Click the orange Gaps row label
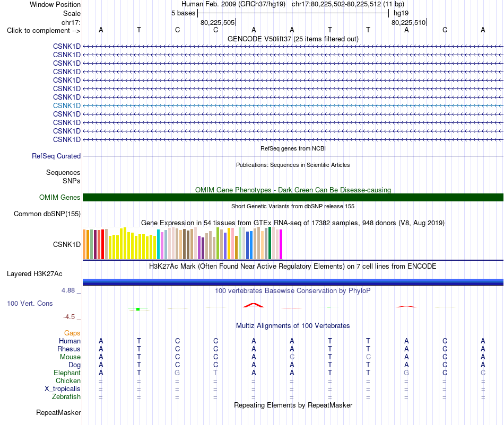Image resolution: width=504 pixels, height=425 pixels. click(72, 333)
